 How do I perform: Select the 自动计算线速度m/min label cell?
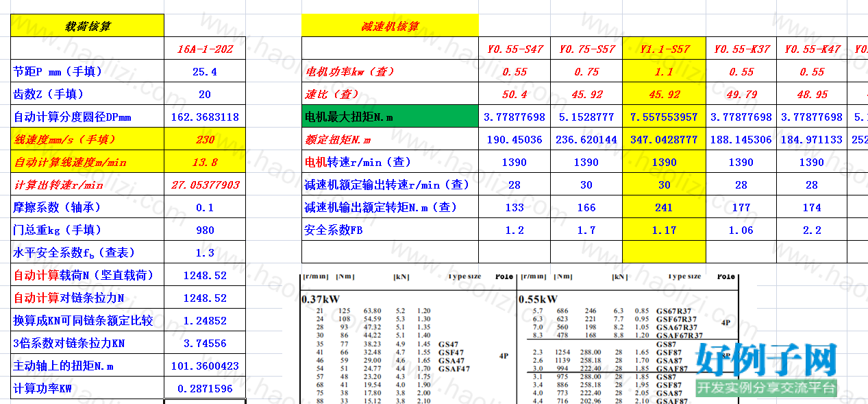[x=87, y=162]
